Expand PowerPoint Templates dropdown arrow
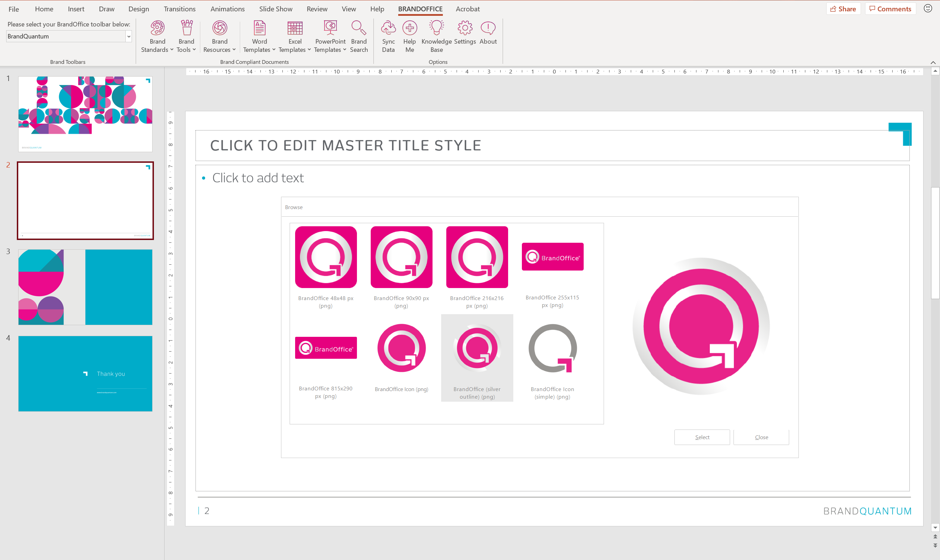This screenshot has height=560, width=940. pos(344,49)
